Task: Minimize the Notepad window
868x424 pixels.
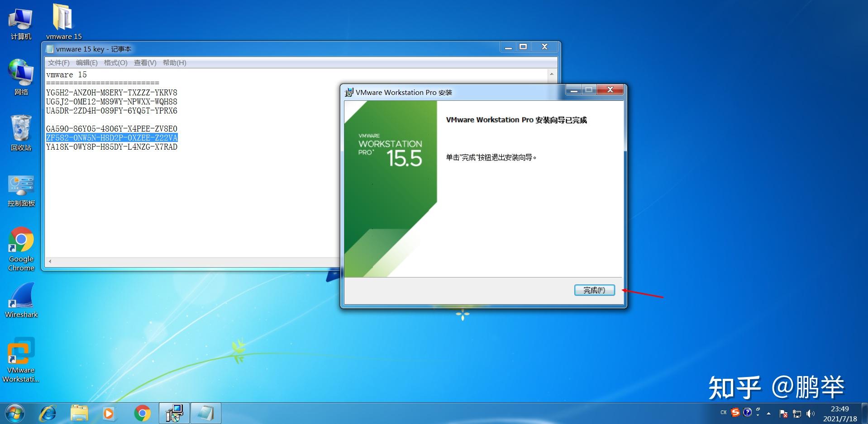Action: tap(508, 47)
